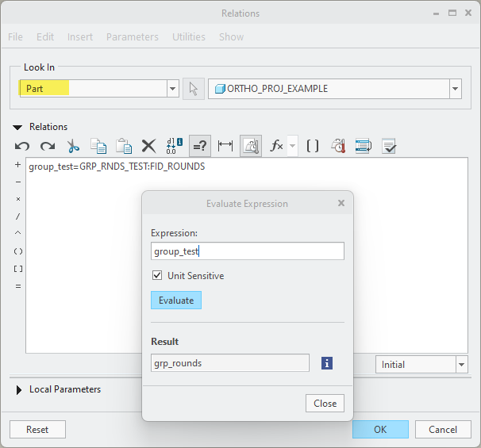Open the Parameters menu

[x=132, y=36]
